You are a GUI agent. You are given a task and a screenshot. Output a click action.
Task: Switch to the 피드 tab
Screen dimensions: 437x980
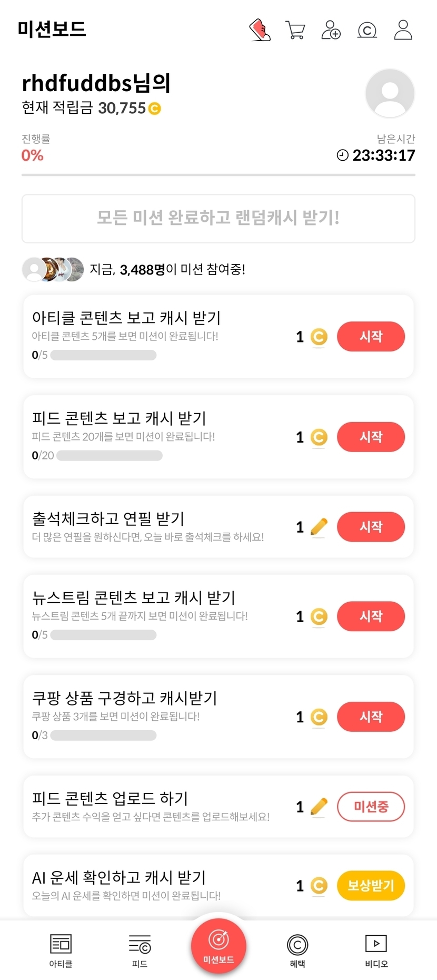(x=140, y=950)
